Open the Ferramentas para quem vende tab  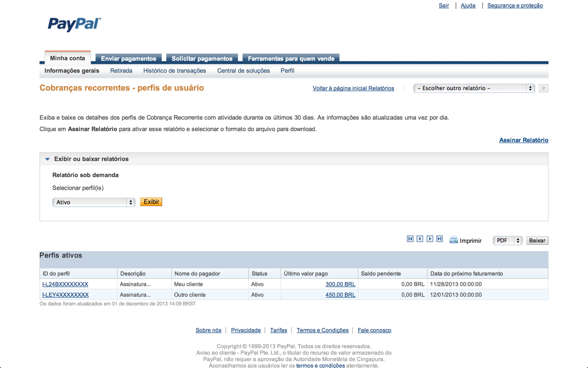291,58
